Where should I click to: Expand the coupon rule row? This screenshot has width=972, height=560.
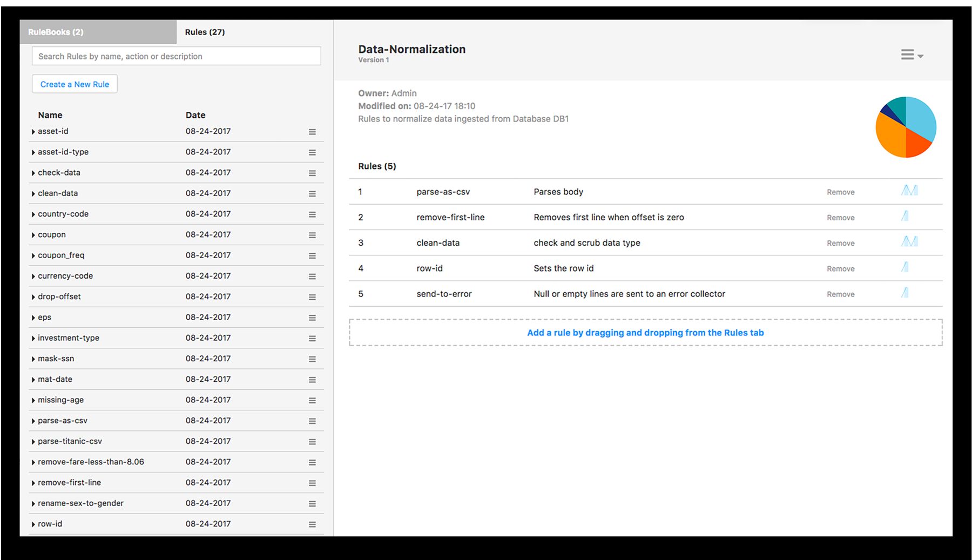point(33,235)
